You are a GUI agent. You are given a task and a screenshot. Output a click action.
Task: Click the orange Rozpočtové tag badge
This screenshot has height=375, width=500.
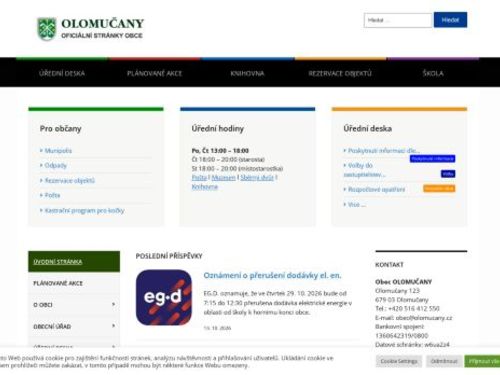(439, 188)
